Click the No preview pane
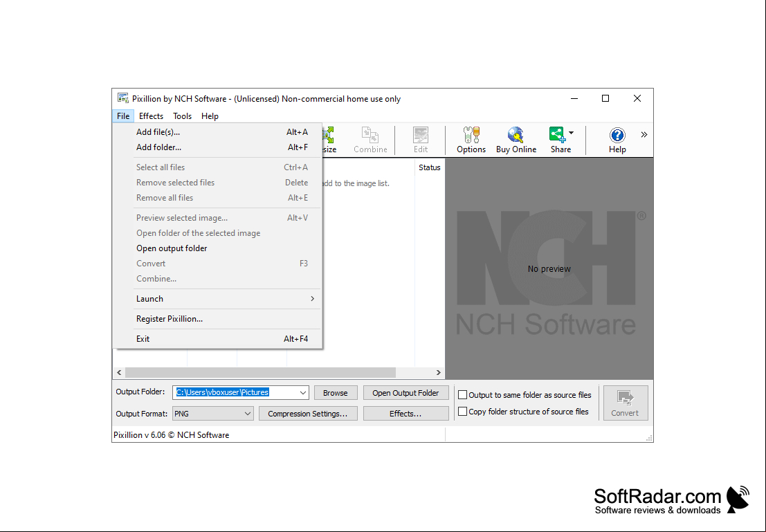Viewport: 766px width, 532px height. pyautogui.click(x=549, y=268)
